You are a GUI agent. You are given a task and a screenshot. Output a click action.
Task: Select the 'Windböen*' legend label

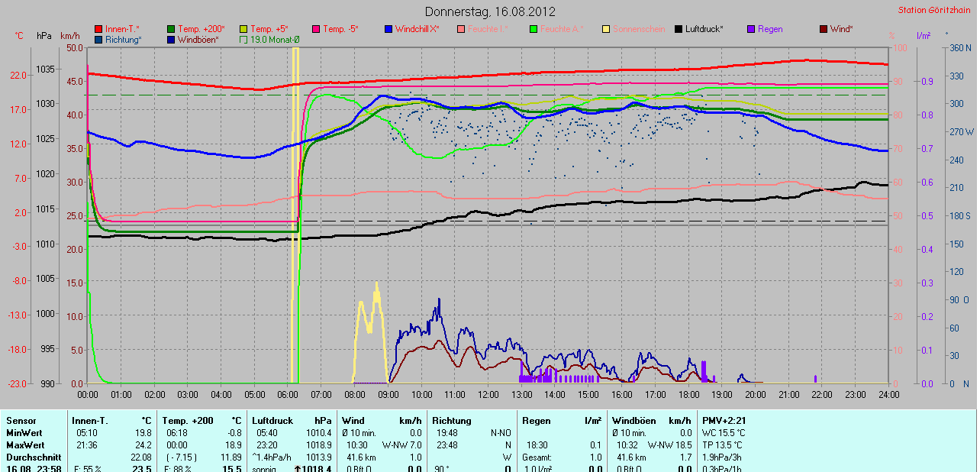pos(198,39)
